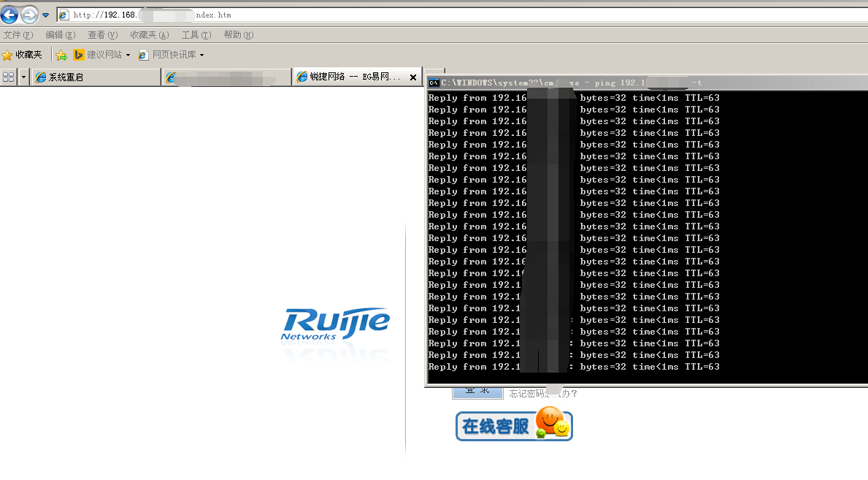Open the 帮助 menu

pyautogui.click(x=239, y=35)
